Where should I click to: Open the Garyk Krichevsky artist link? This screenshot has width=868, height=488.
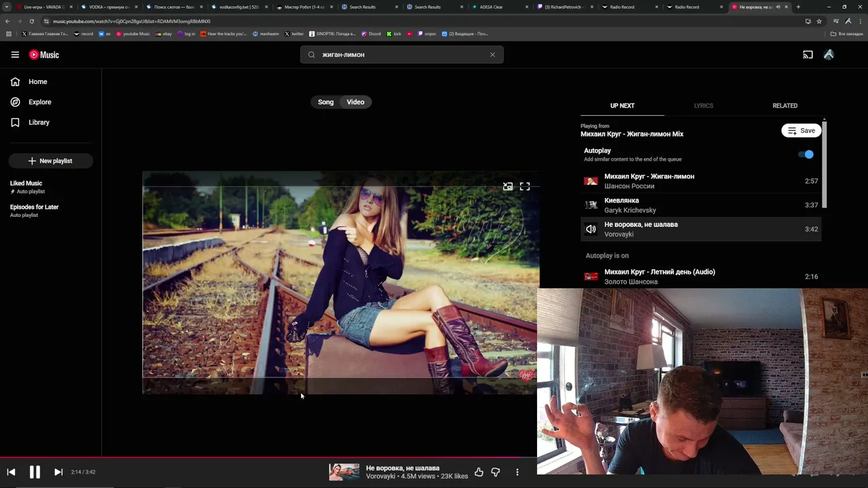(x=630, y=210)
